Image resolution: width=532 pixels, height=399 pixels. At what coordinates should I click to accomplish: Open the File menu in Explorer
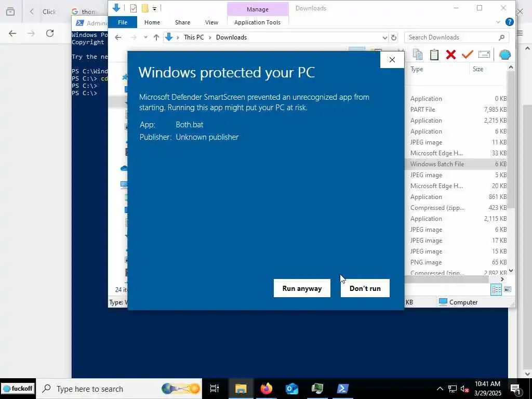click(x=123, y=22)
